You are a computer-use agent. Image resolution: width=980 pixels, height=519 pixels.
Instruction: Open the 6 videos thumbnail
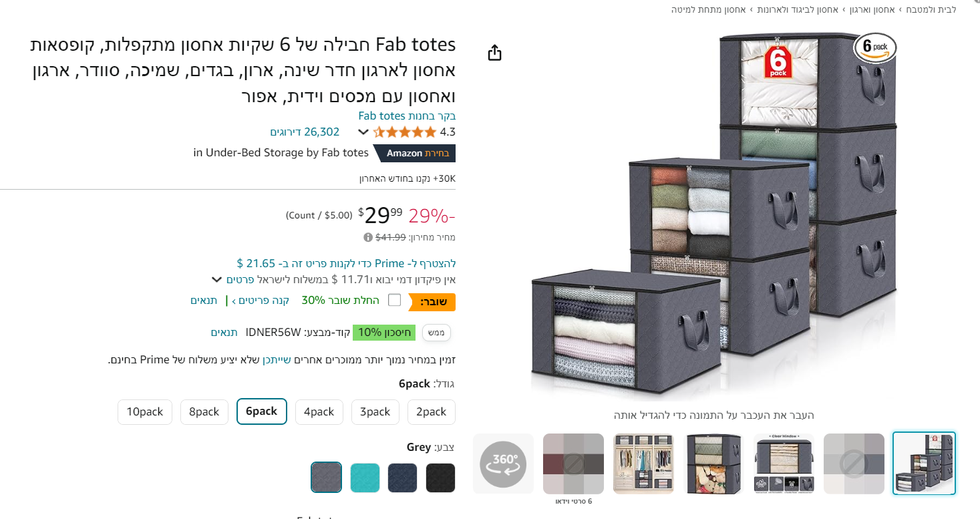(573, 464)
